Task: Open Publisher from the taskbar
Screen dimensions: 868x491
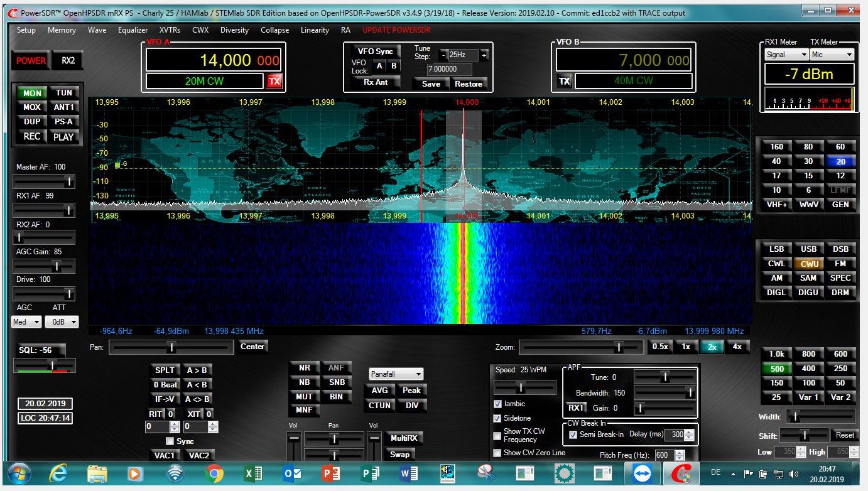Action: click(x=369, y=474)
